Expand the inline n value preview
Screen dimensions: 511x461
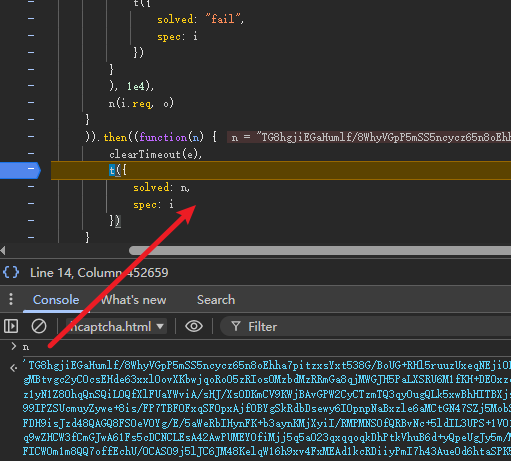point(369,137)
